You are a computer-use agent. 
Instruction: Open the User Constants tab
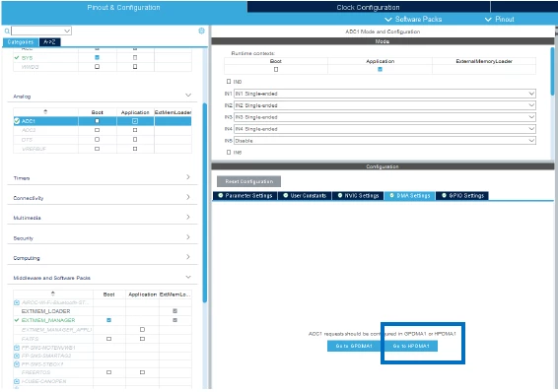tap(305, 195)
